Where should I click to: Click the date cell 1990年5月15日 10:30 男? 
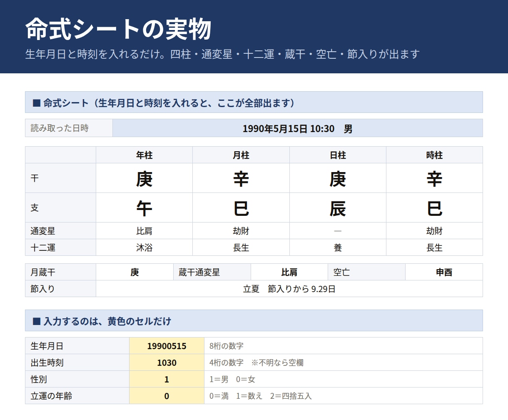coord(298,128)
